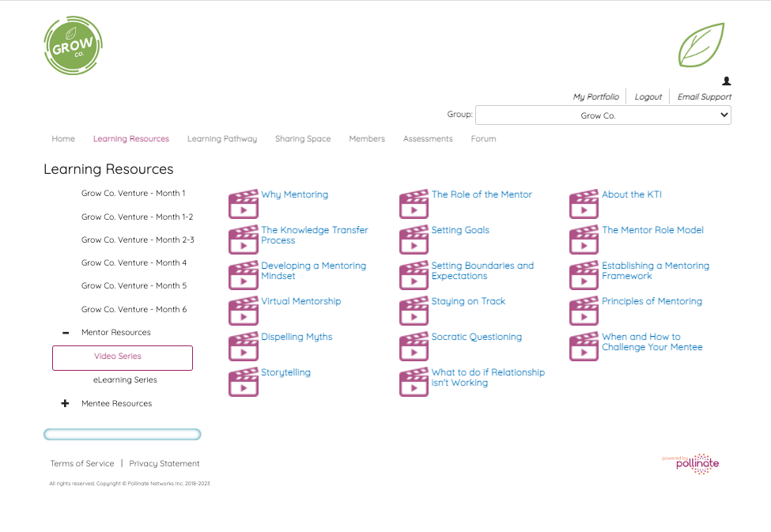Select the eLearning Series item
This screenshot has height=532, width=771.
click(x=124, y=380)
